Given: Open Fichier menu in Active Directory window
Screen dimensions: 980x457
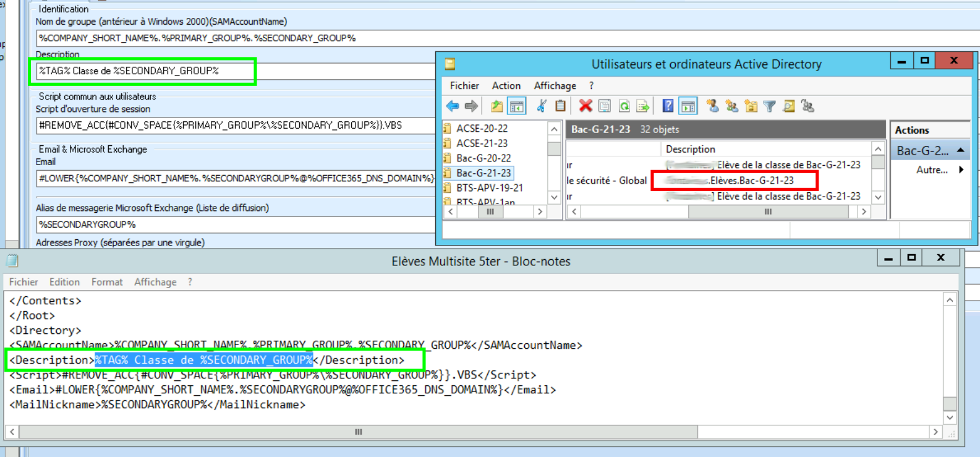Looking at the screenshot, I should coord(464,85).
